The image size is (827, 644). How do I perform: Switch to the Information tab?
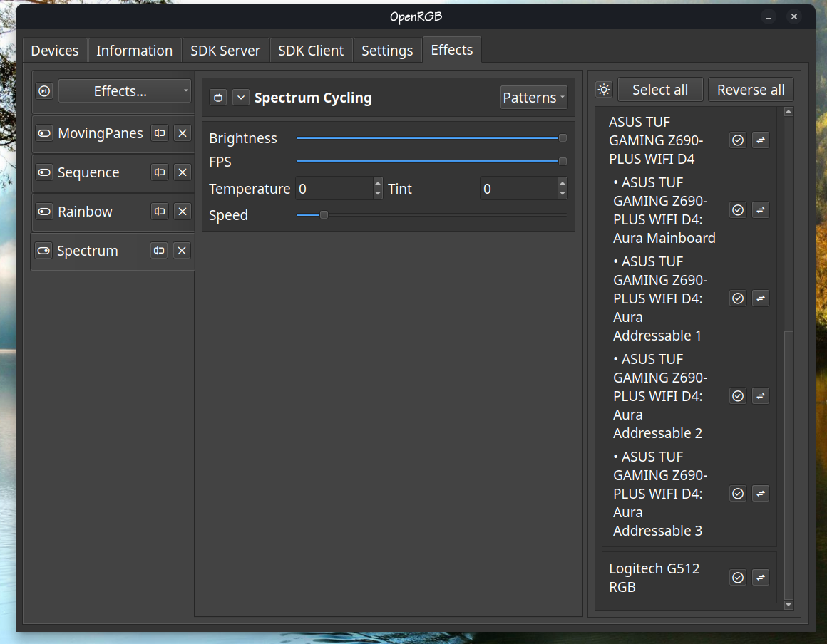click(x=135, y=51)
